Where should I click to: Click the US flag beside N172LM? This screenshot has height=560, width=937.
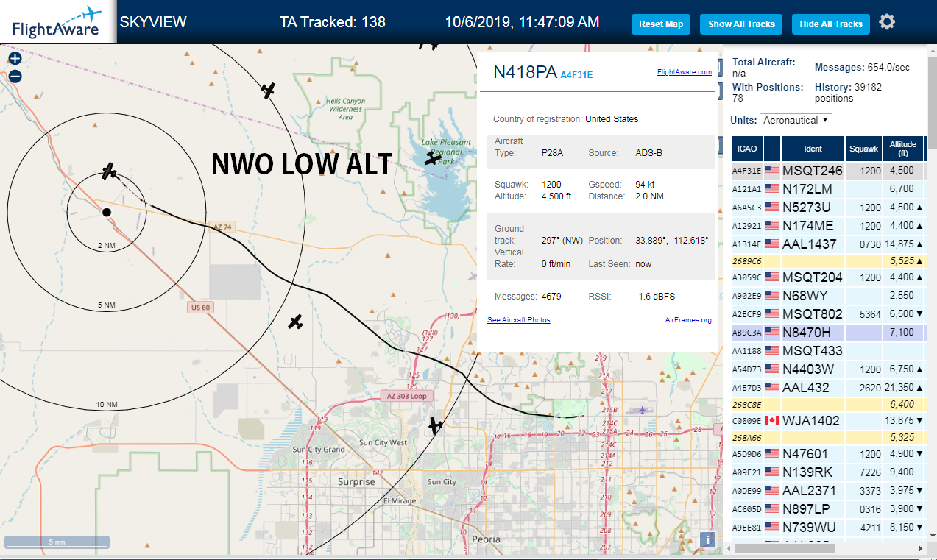click(x=771, y=189)
